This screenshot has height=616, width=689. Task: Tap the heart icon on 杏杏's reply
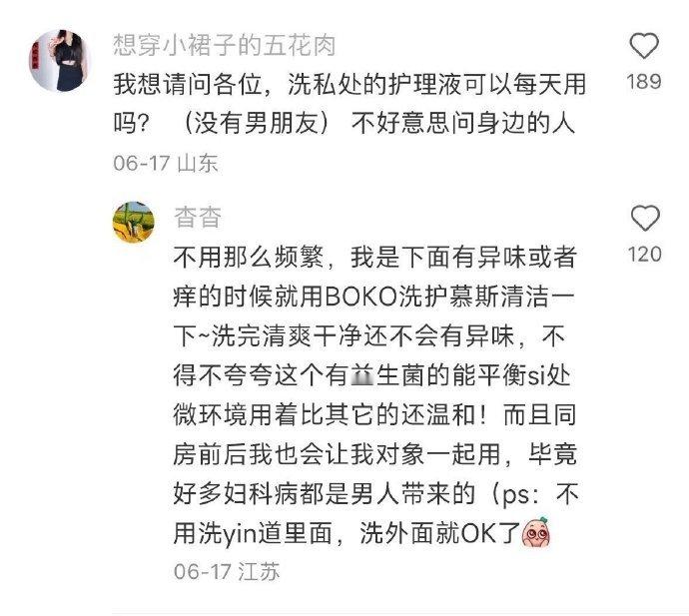pyautogui.click(x=645, y=218)
